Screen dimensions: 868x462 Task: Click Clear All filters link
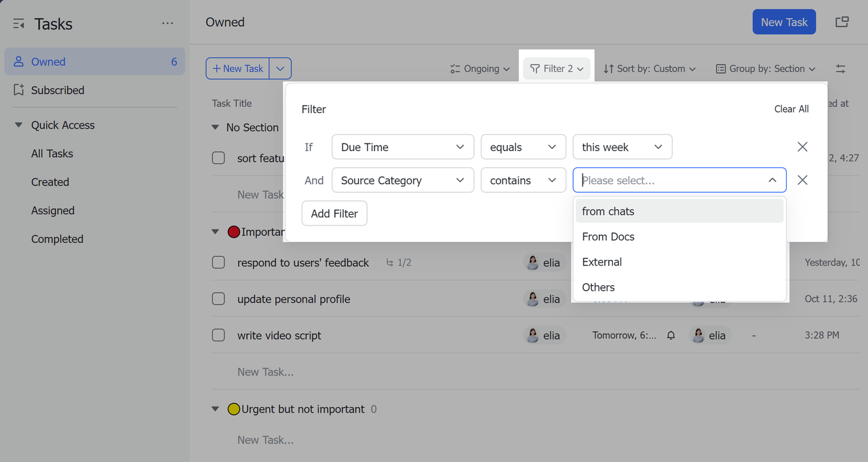tap(791, 109)
